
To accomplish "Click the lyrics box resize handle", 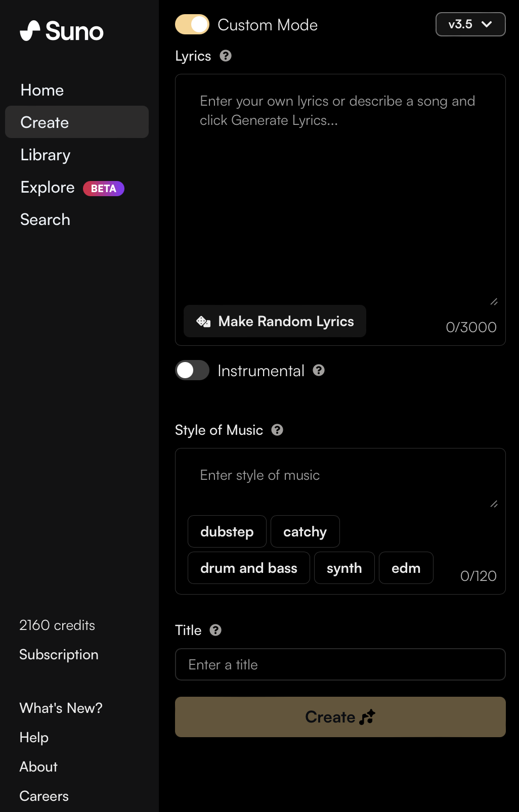I will (494, 302).
